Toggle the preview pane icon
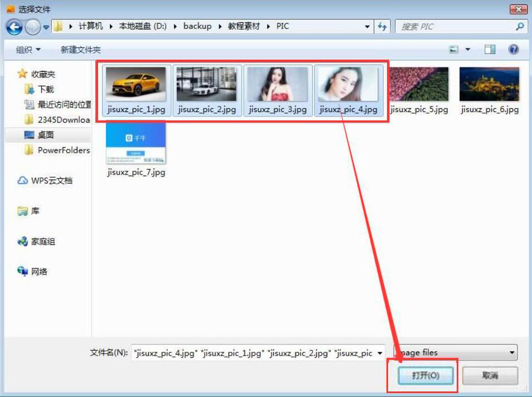532x397 pixels. point(490,50)
